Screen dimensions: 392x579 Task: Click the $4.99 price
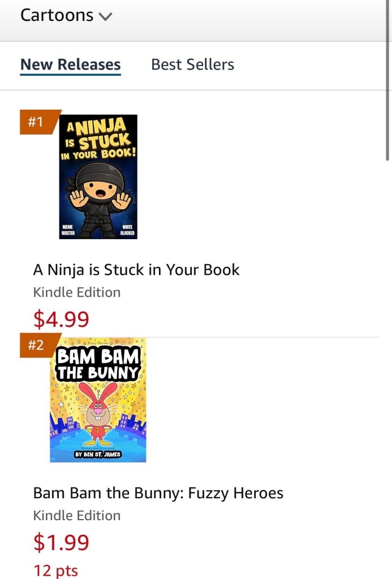61,319
